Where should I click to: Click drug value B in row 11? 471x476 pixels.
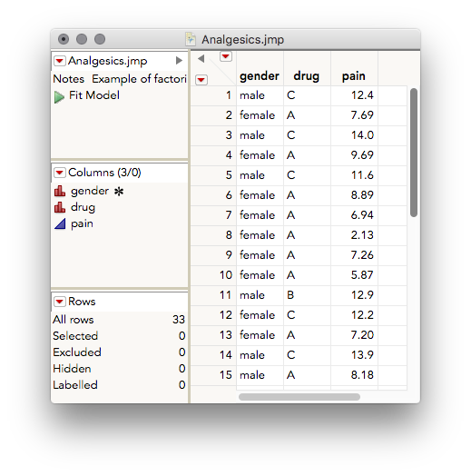coord(290,295)
